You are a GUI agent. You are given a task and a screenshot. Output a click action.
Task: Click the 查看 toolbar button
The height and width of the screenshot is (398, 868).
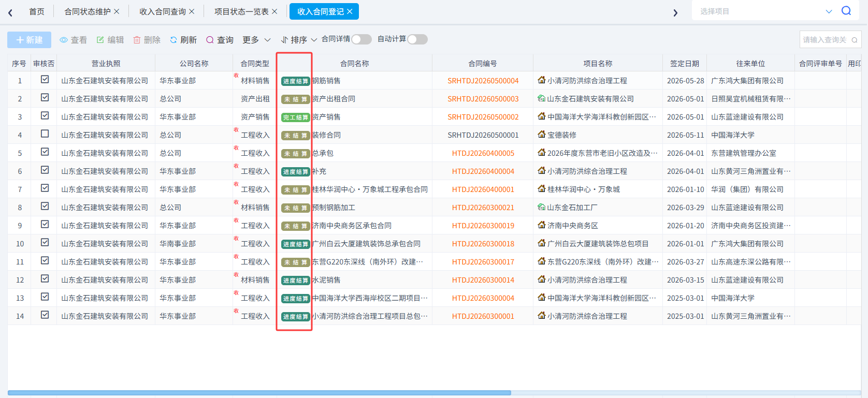(73, 40)
